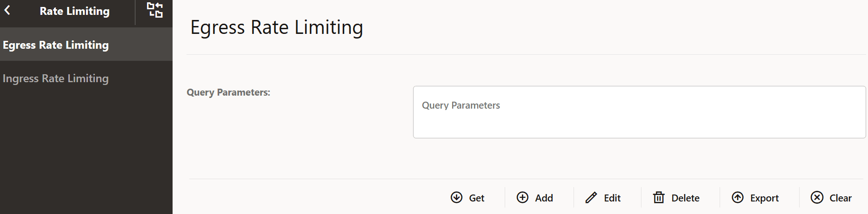Click the pencil Edit icon
The image size is (868, 214).
click(x=591, y=198)
